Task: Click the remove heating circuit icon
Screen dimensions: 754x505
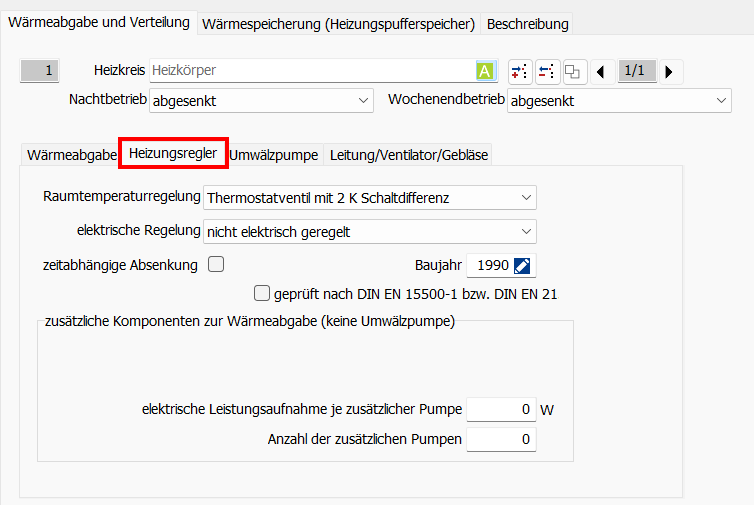Action: 546,71
